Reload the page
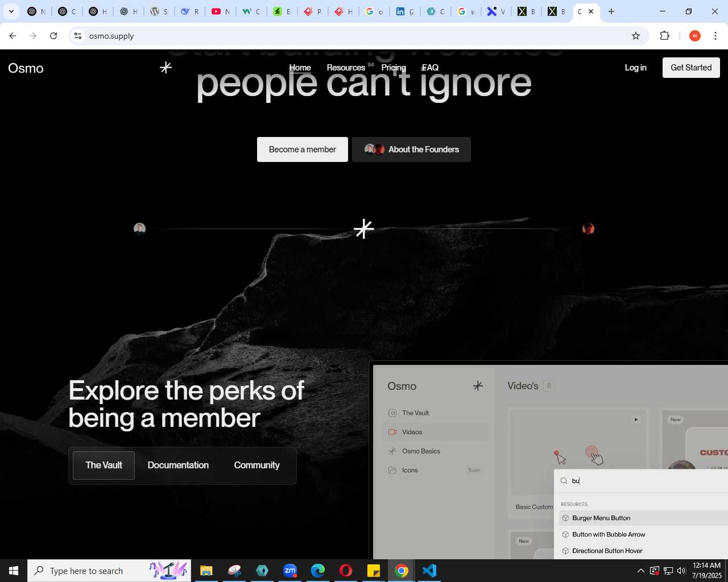This screenshot has height=582, width=728. point(53,36)
